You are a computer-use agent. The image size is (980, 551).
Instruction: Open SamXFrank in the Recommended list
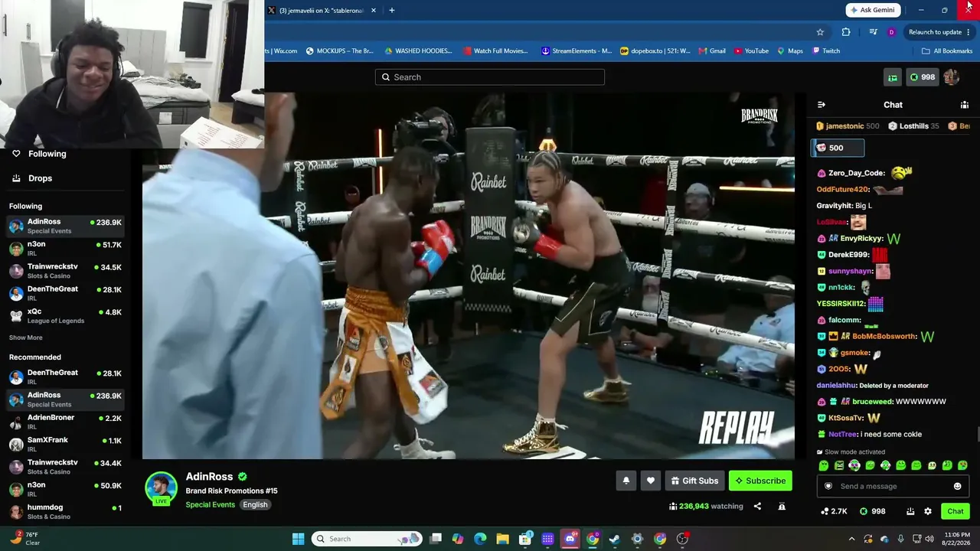tap(64, 444)
